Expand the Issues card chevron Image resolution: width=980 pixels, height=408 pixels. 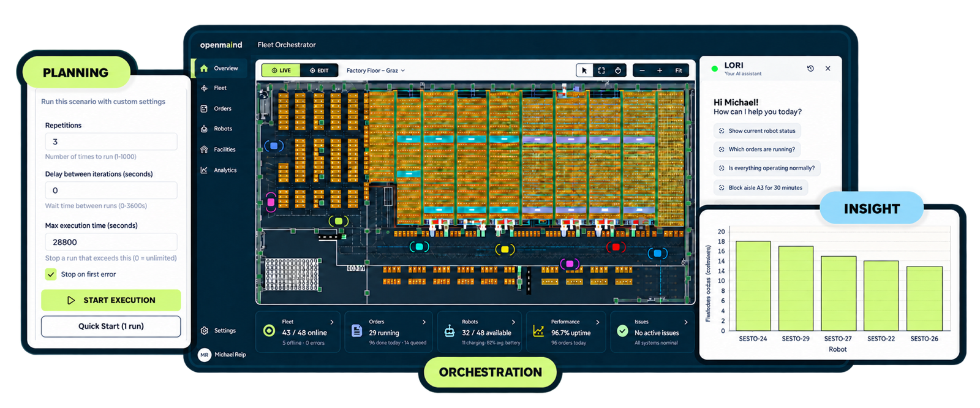[685, 322]
